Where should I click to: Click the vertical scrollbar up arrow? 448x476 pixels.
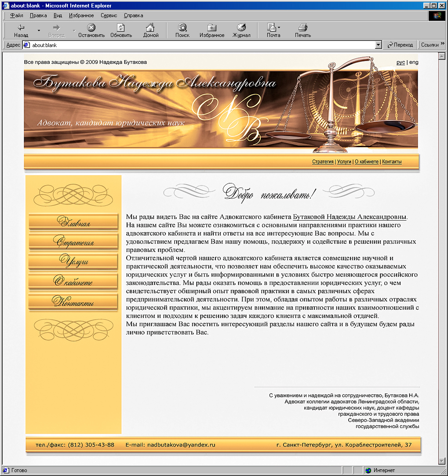(442, 56)
